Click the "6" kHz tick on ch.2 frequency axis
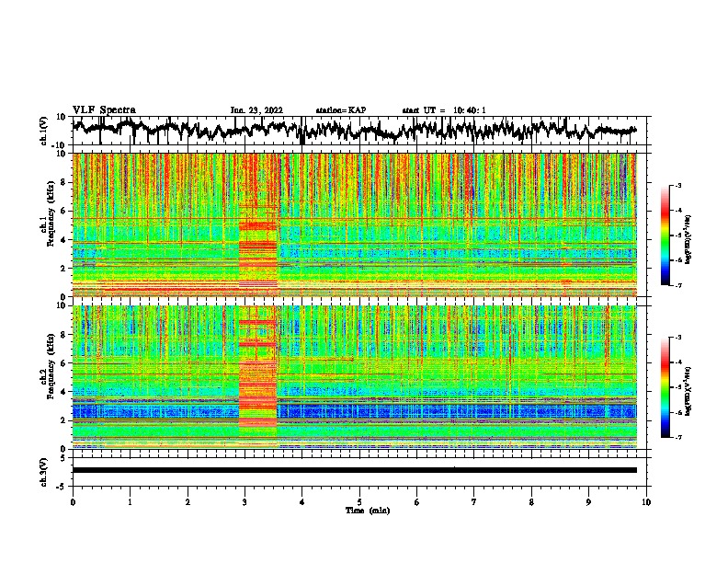Image resolution: width=728 pixels, height=563 pixels. (65, 363)
